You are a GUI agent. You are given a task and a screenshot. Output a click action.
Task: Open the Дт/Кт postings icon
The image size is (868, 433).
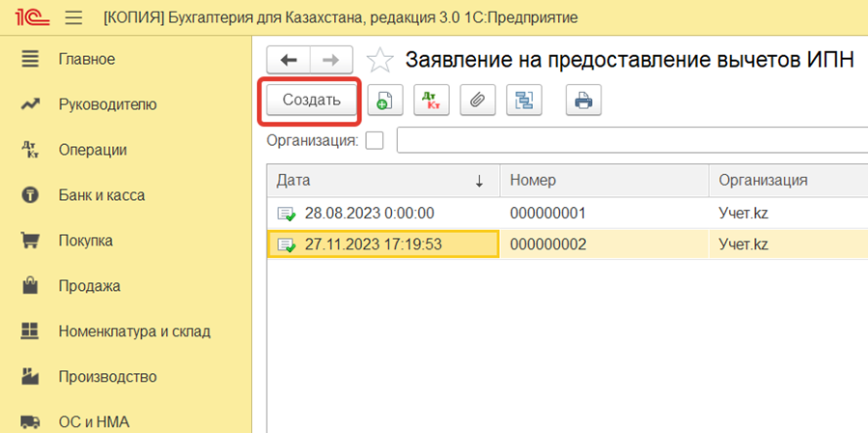coord(432,101)
